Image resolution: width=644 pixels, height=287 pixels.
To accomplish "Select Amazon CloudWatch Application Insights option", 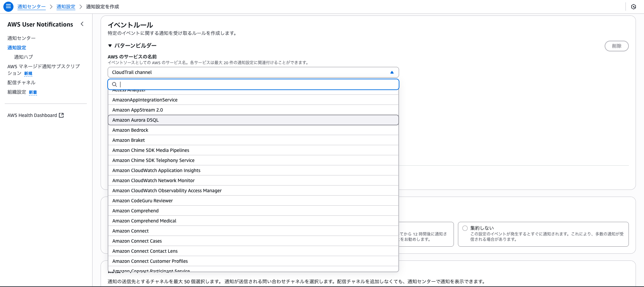I will coord(253,170).
